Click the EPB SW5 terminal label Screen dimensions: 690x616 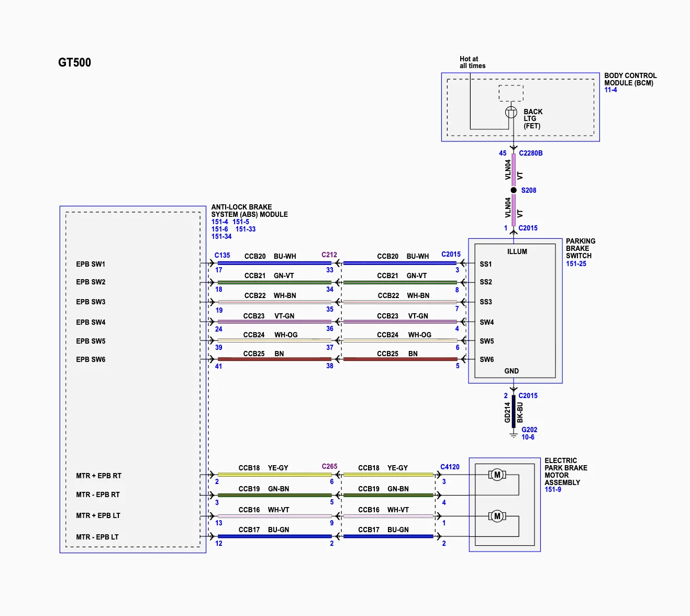(91, 342)
